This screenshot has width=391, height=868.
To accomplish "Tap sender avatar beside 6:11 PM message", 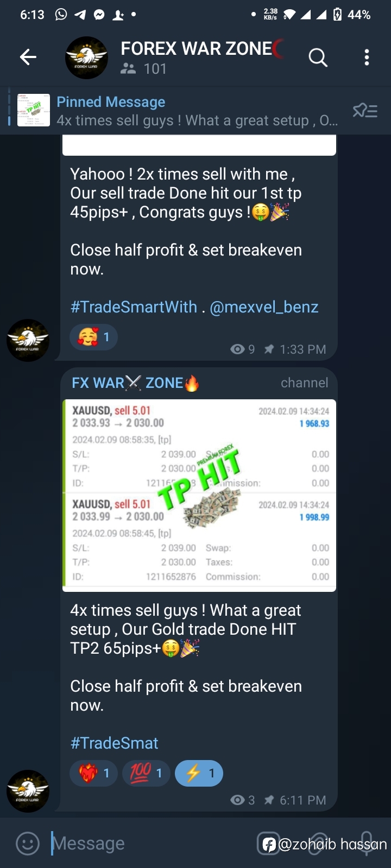I will [28, 791].
